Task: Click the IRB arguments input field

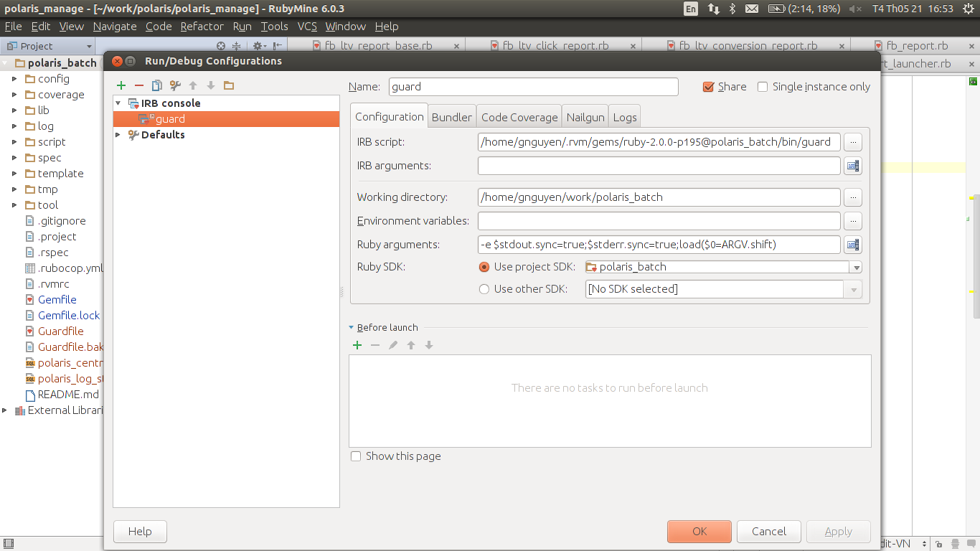Action: 659,166
